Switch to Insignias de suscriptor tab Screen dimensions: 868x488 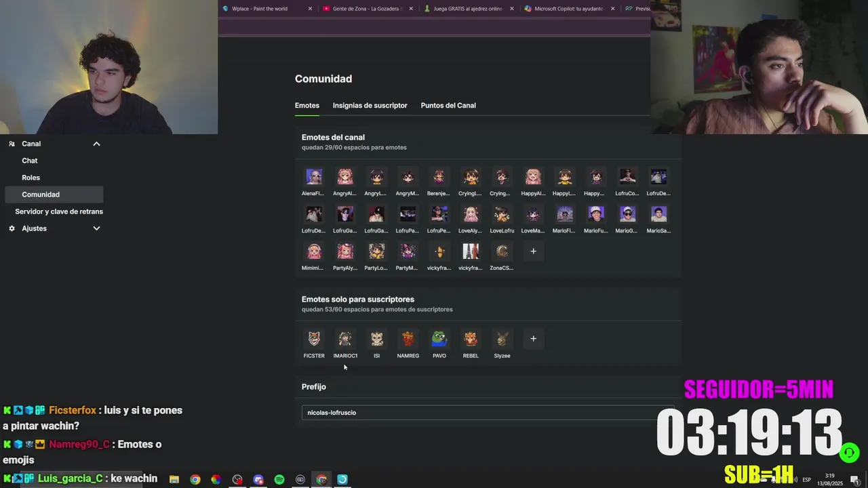pos(370,105)
